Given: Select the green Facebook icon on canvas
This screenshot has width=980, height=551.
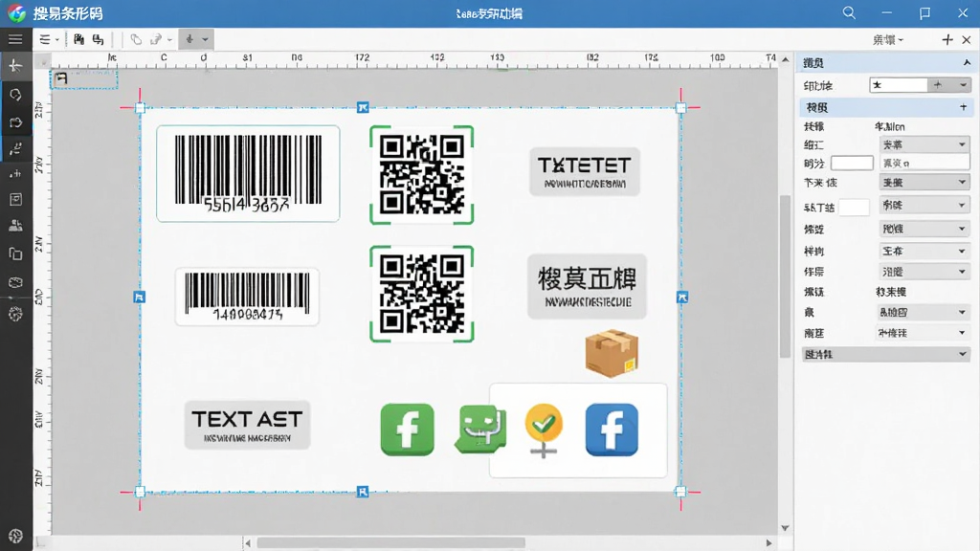Looking at the screenshot, I should [x=407, y=430].
